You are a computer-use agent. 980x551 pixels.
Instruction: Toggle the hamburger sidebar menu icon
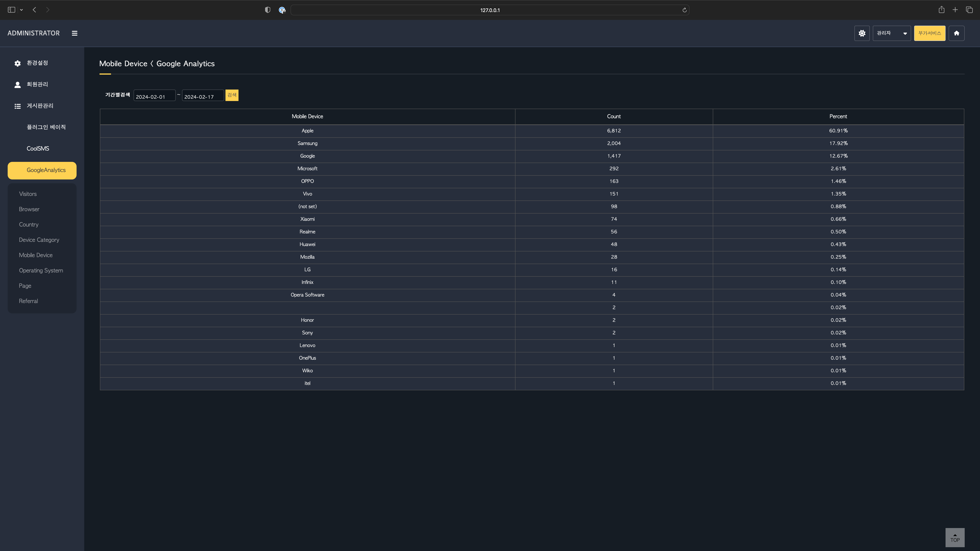pos(75,33)
